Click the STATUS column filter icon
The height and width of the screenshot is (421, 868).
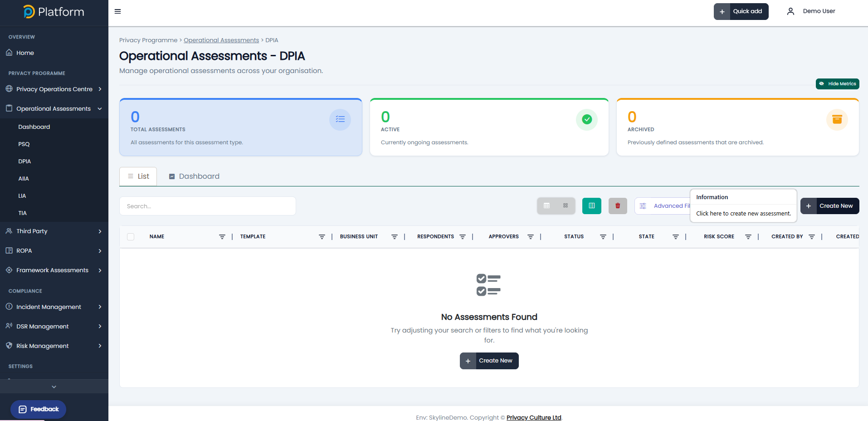click(603, 237)
